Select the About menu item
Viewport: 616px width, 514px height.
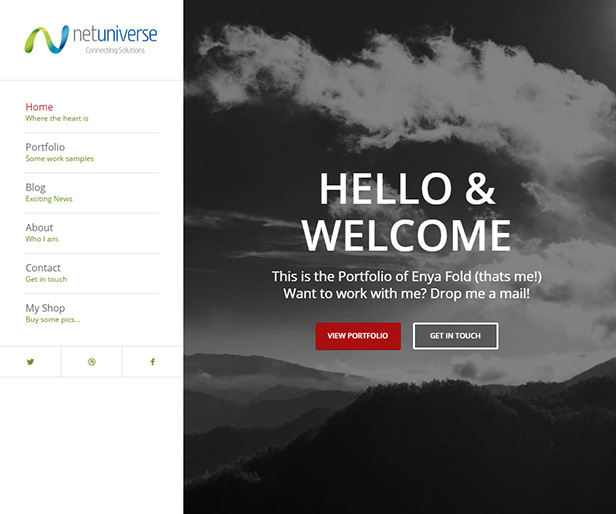pyautogui.click(x=92, y=233)
